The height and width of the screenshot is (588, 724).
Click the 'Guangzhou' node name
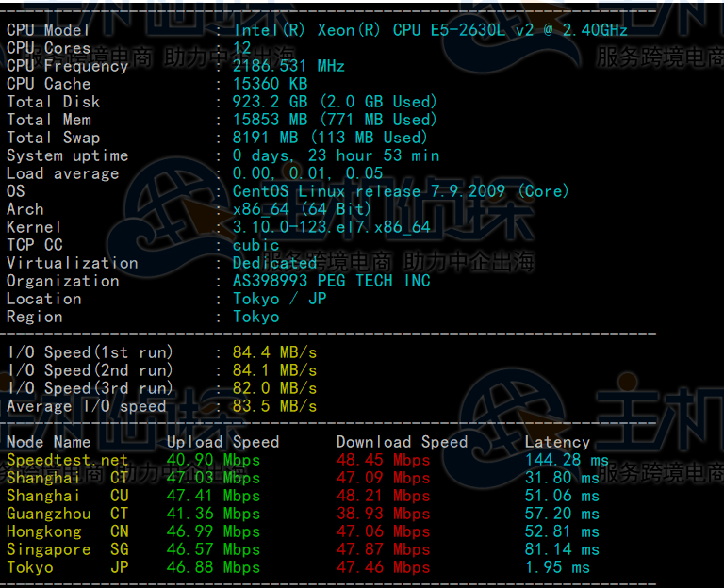(48, 514)
